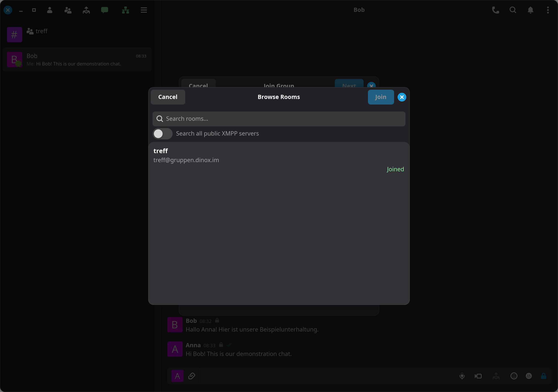Click the microphone voice message icon
558x392 pixels.
coord(462,376)
